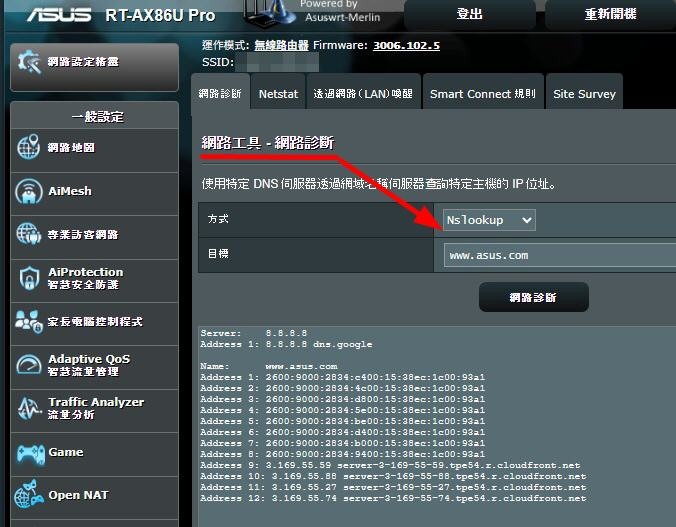The width and height of the screenshot is (676, 527).
Task: Click the RT-AX86U Pro model title
Action: (160, 16)
